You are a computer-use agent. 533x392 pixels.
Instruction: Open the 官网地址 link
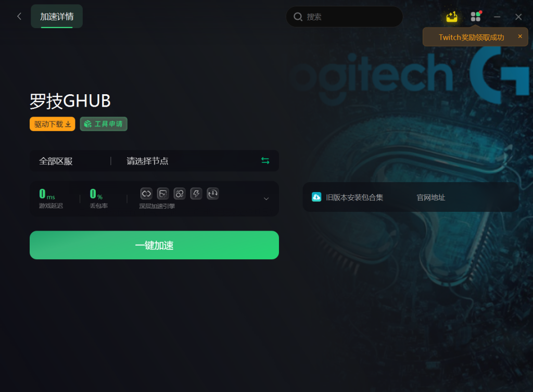[x=430, y=197]
